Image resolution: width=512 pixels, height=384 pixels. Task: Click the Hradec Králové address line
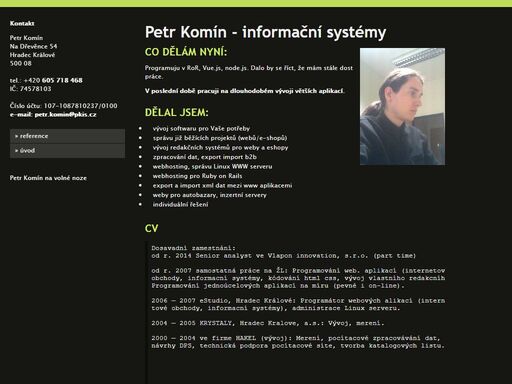(32, 55)
